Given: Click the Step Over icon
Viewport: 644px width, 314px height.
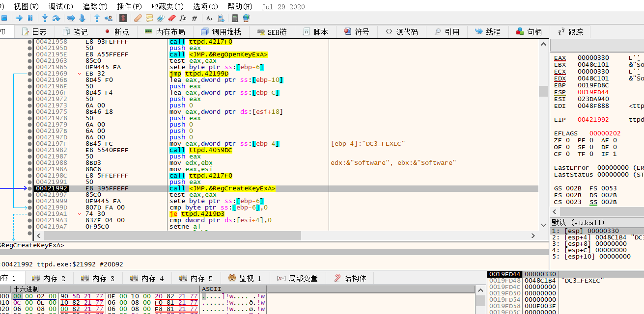Looking at the screenshot, I should pyautogui.click(x=56, y=18).
